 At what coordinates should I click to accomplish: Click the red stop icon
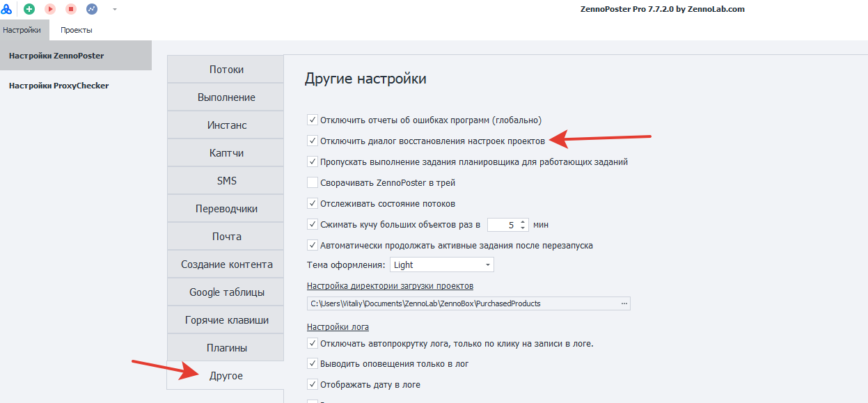71,9
